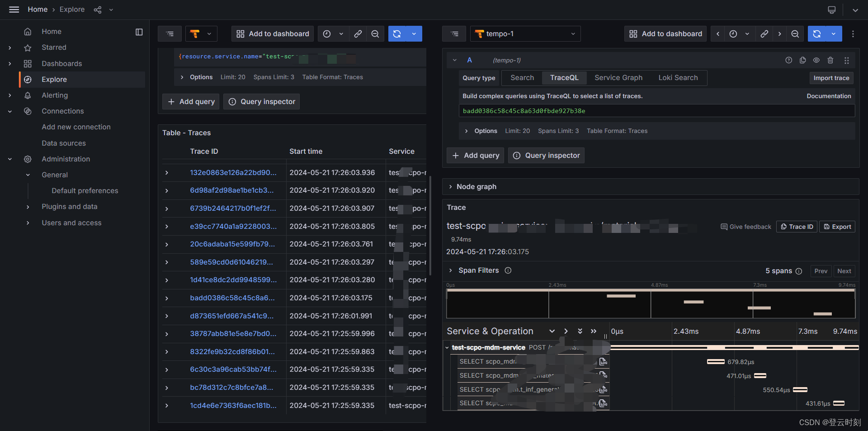This screenshot has height=431, width=868.
Task: Delete query A with the trash icon
Action: [x=830, y=60]
